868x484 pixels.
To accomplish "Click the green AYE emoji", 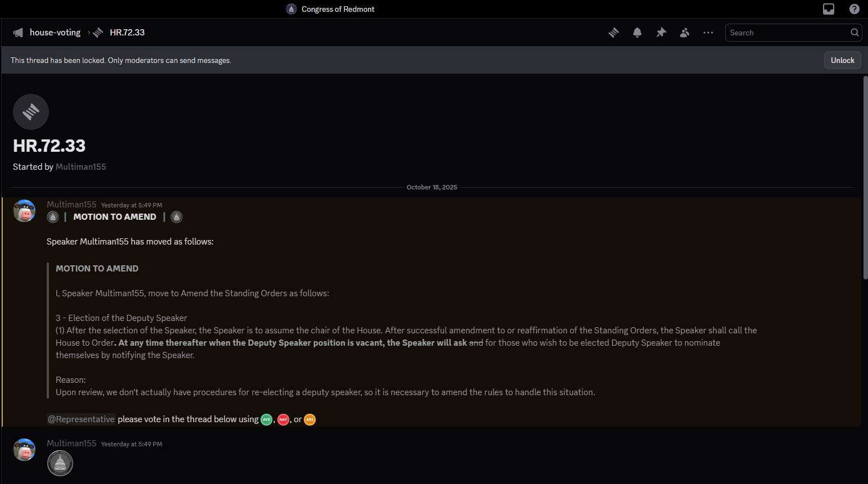I will click(267, 419).
